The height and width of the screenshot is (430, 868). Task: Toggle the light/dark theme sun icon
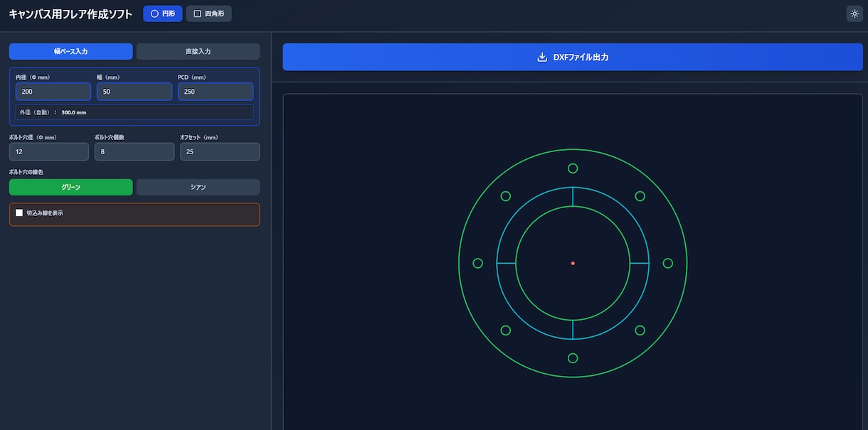coord(854,14)
